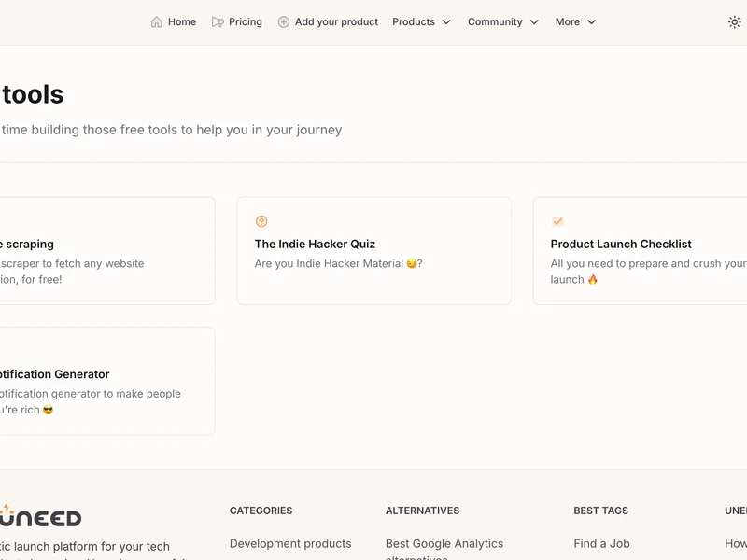Click the plus circle icon beside Add your product
The height and width of the screenshot is (560, 747).
284,21
